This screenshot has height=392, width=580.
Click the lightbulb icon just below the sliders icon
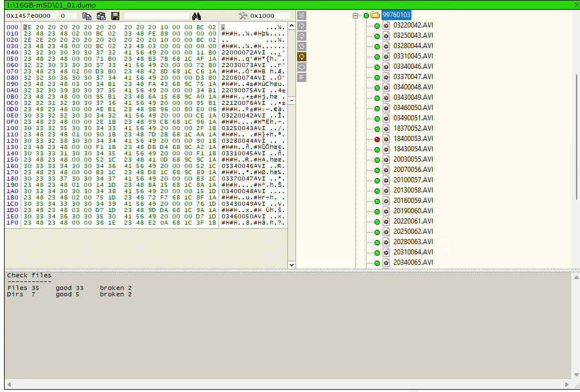[x=302, y=26]
